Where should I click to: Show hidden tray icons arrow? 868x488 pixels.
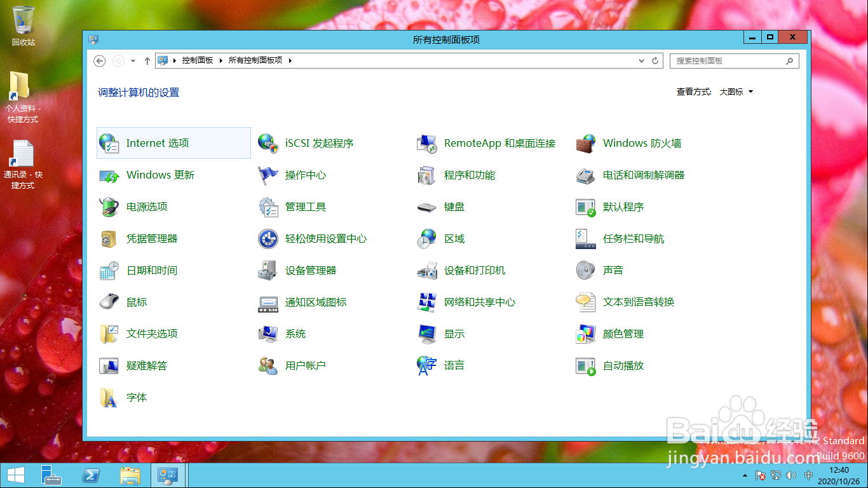tap(745, 475)
